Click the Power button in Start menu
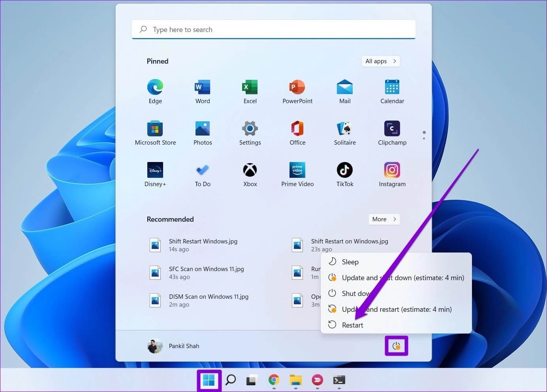This screenshot has width=547, height=392. coord(397,346)
